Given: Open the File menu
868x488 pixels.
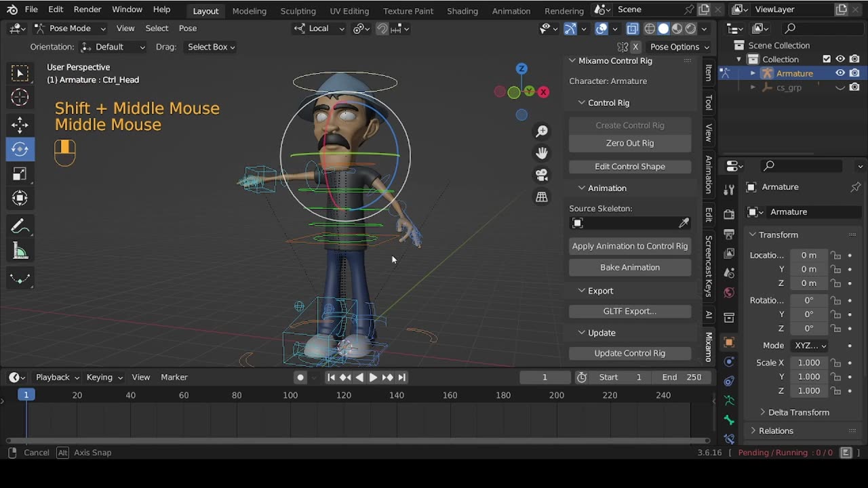Looking at the screenshot, I should tap(31, 9).
